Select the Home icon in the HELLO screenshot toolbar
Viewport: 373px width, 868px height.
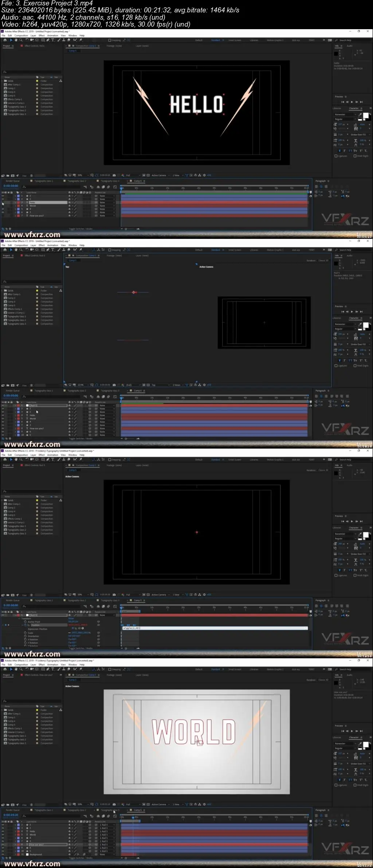[5, 40]
